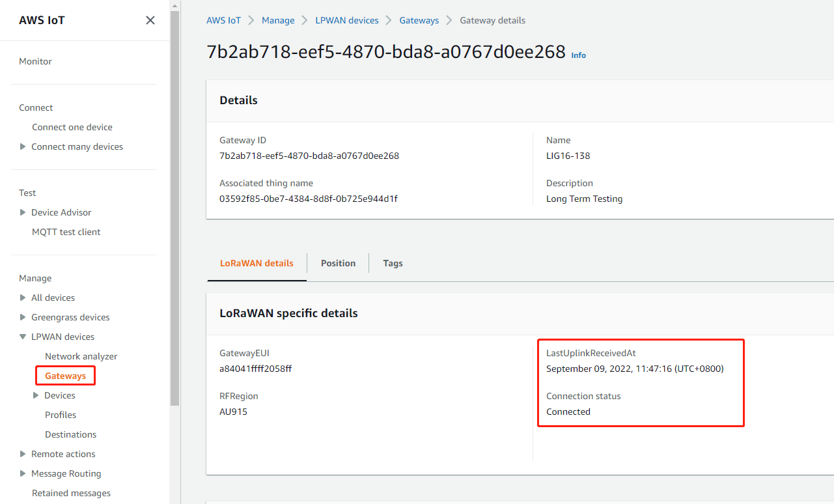The image size is (834, 504).
Task: Click the gateway name LIG16-138
Action: click(x=568, y=156)
